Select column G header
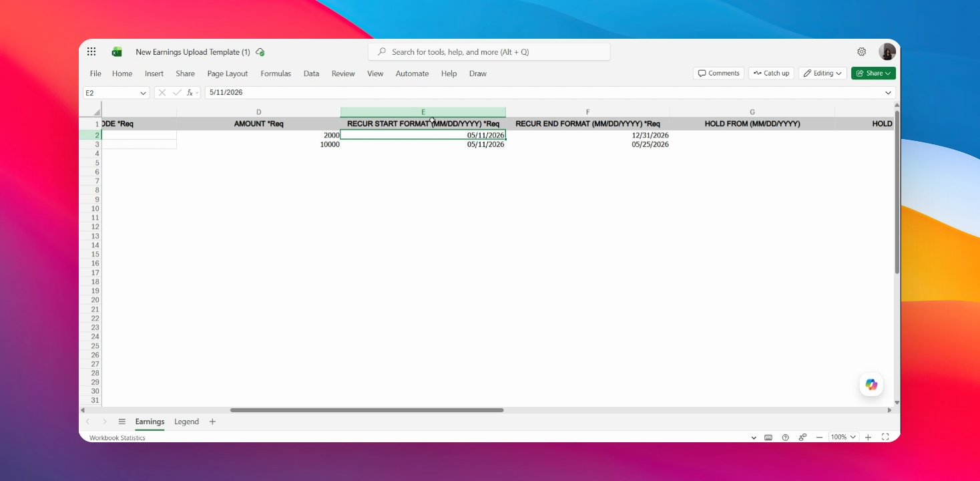This screenshot has height=481, width=980. click(752, 112)
